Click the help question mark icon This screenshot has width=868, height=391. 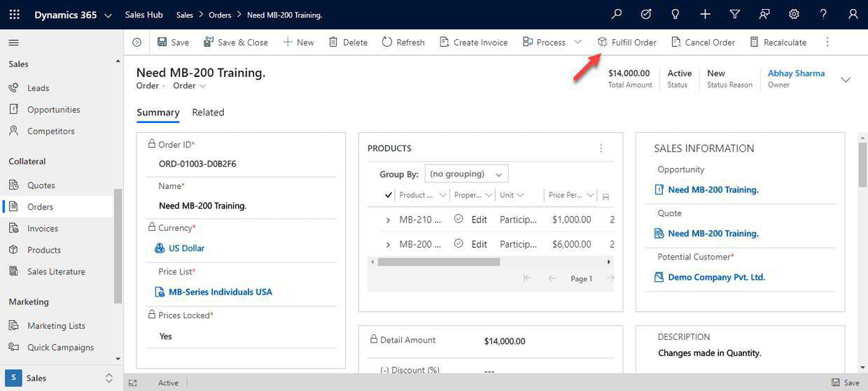(823, 14)
